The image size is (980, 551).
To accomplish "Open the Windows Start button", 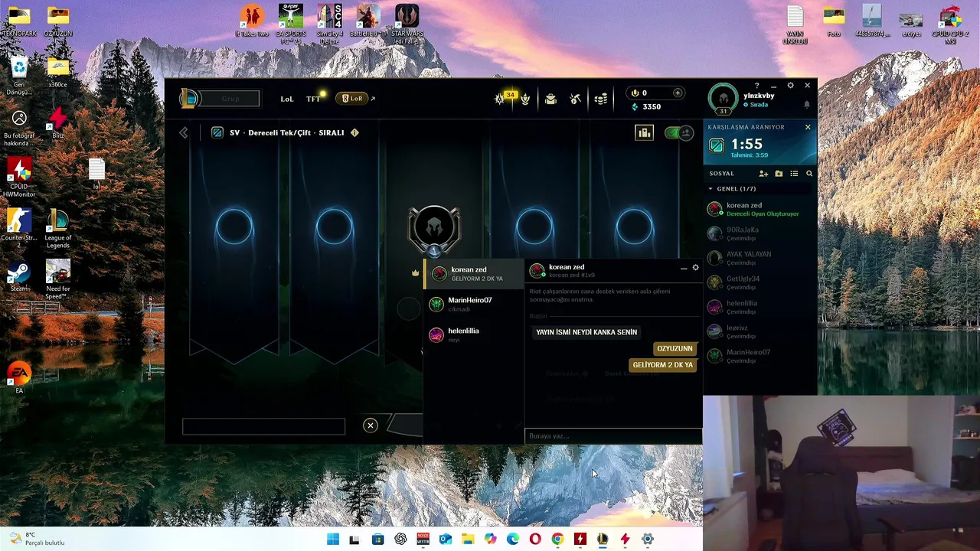I will click(333, 540).
